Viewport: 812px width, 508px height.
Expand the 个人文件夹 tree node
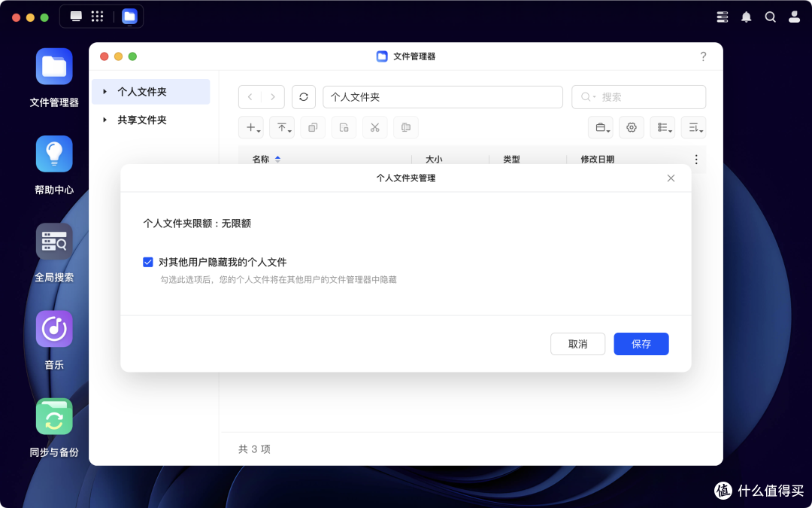tap(105, 92)
